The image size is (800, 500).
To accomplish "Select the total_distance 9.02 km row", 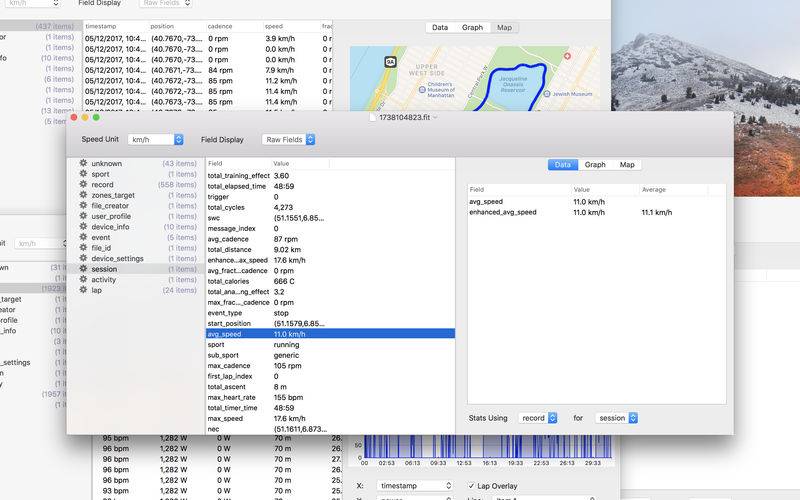I will pos(330,249).
